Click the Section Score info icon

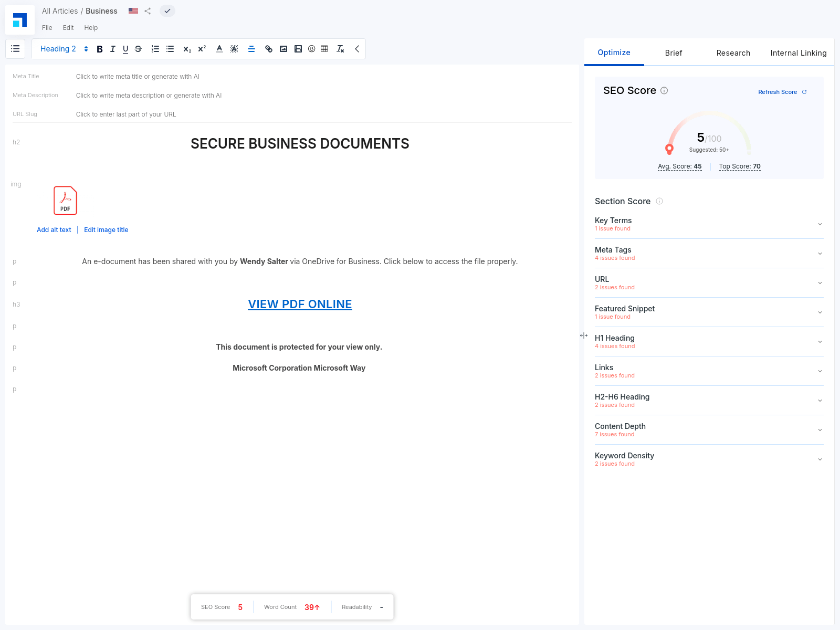pyautogui.click(x=659, y=201)
